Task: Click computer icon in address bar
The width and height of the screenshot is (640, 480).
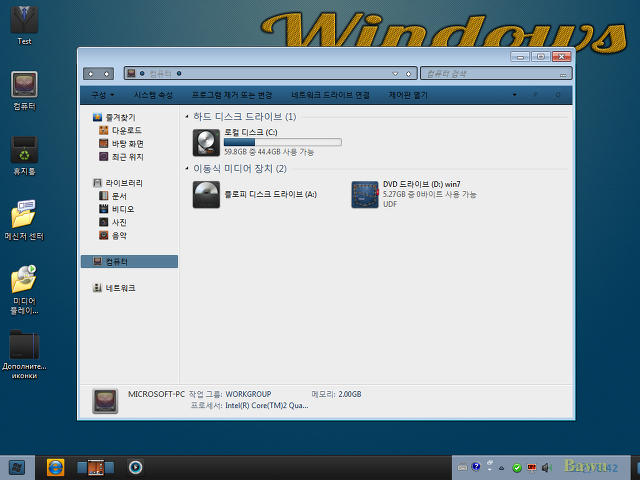Action: point(131,73)
